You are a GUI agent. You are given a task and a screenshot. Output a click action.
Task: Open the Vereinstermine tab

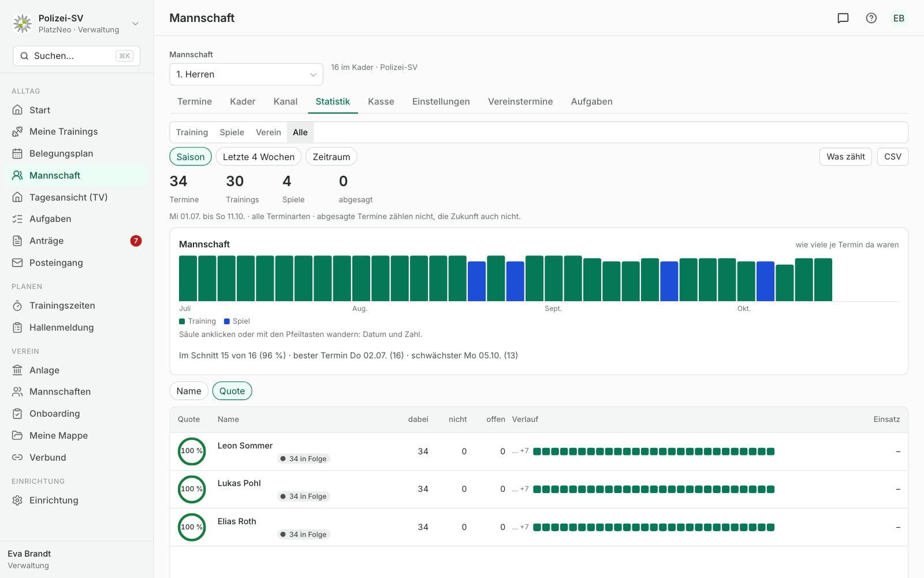520,102
